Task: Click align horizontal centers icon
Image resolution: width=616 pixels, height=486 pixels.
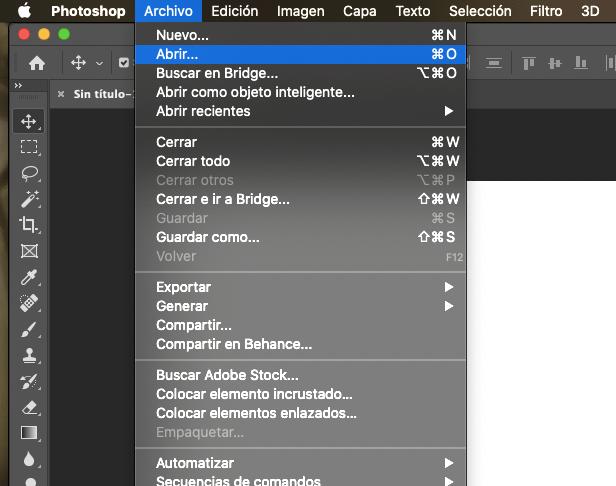Action: point(493,63)
